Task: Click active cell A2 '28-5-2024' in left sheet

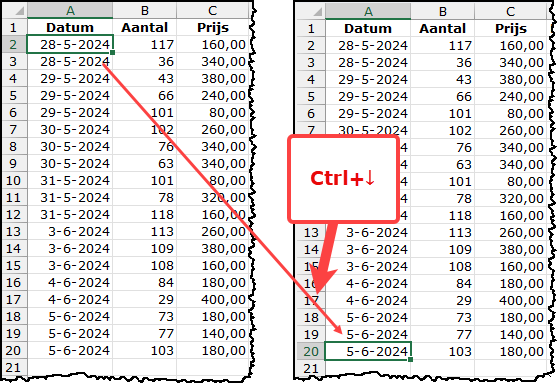Action: (x=70, y=44)
